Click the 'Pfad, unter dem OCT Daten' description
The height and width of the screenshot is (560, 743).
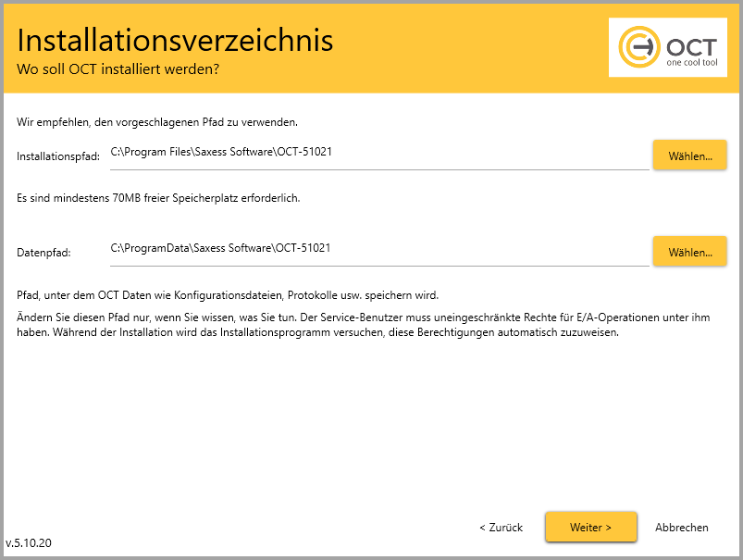coord(227,295)
